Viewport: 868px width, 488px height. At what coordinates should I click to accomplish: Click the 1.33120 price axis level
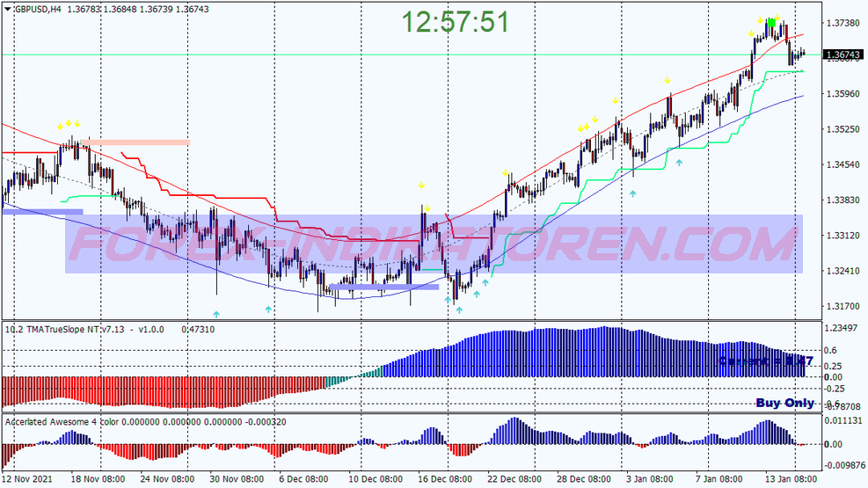(x=841, y=235)
